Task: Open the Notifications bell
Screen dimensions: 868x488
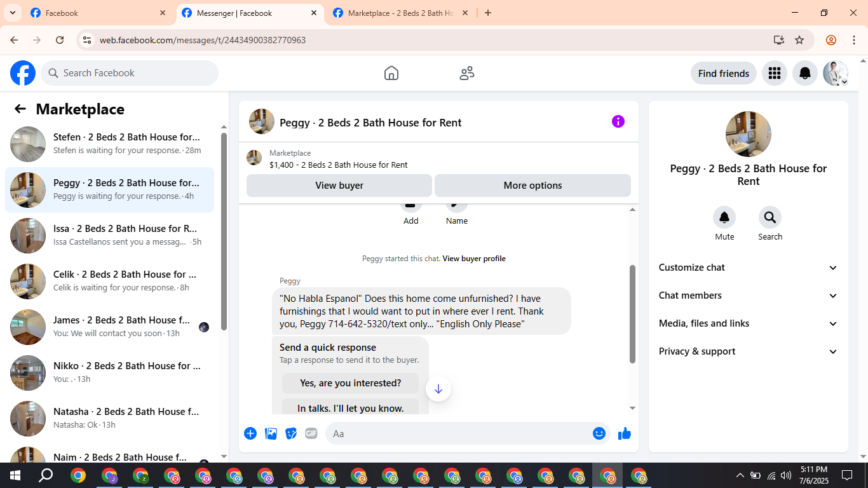Action: (x=805, y=73)
